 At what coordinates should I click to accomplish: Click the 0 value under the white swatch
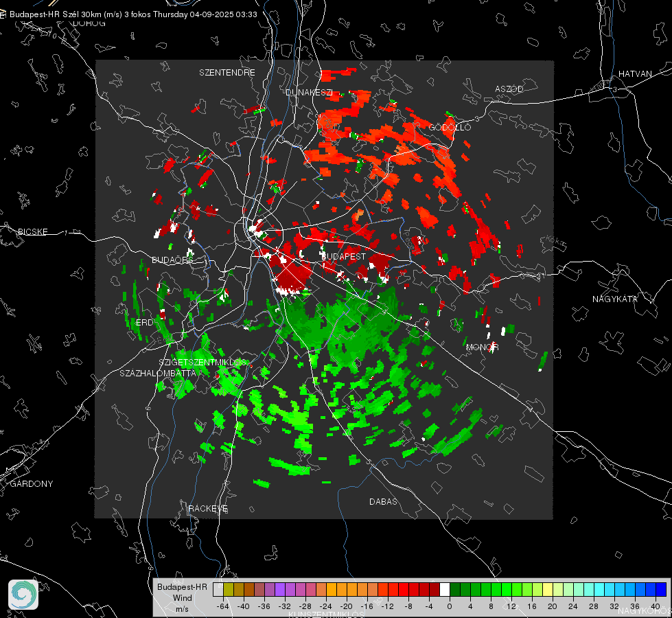[x=449, y=606]
